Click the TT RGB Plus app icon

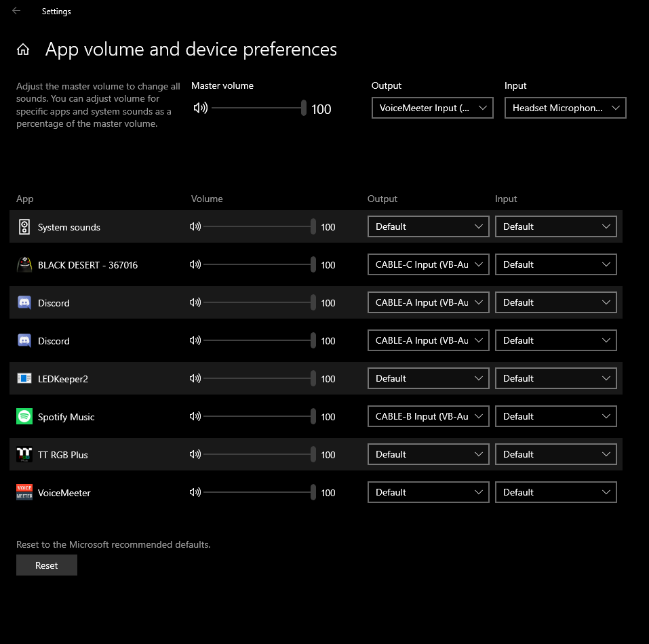[24, 454]
